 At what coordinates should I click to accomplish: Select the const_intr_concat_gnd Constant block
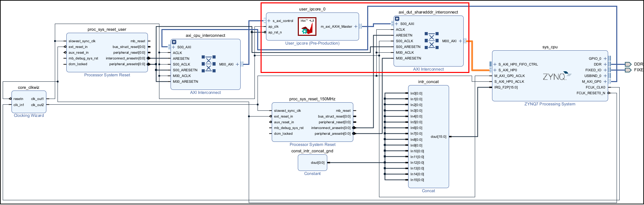click(x=312, y=163)
